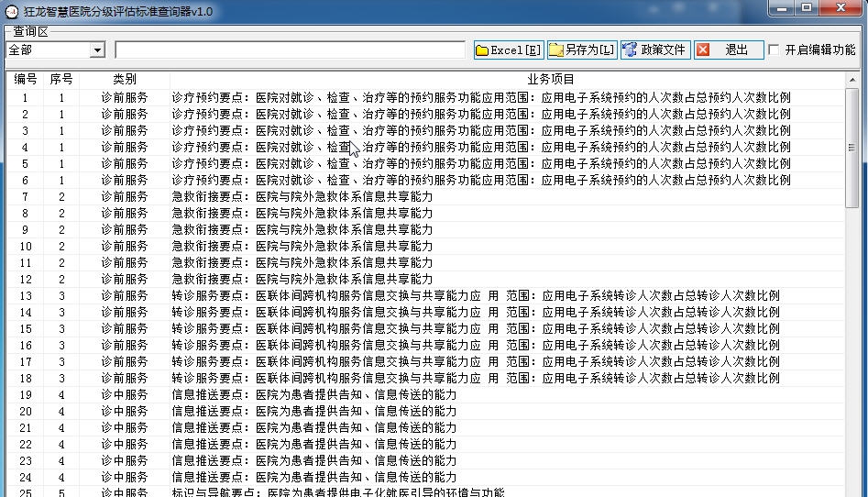
Task: Click the 类别 column header
Action: coord(125,79)
